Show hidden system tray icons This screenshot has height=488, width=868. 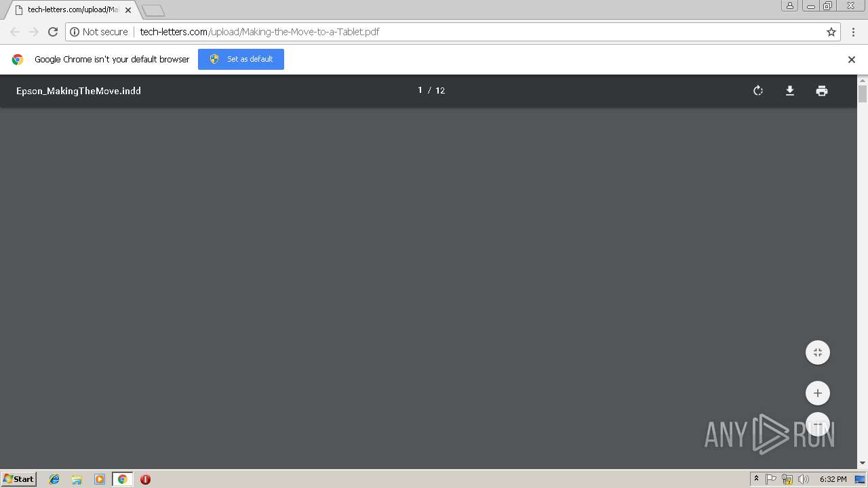coord(756,479)
